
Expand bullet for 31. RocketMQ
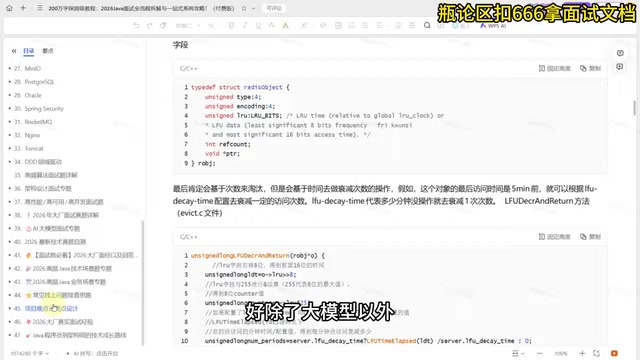(x=9, y=122)
